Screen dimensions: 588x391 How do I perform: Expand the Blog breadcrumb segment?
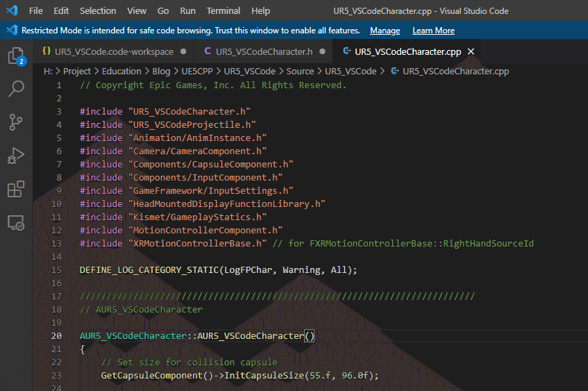[161, 72]
